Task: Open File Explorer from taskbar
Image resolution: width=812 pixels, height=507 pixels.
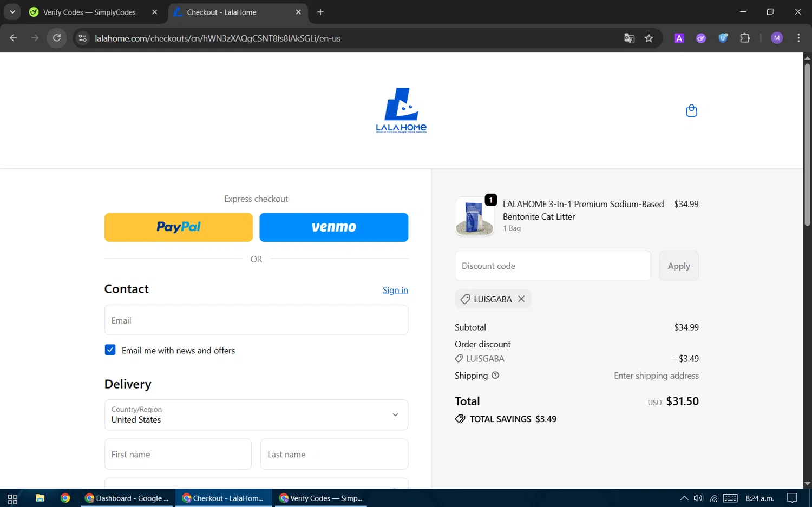Action: click(40, 498)
